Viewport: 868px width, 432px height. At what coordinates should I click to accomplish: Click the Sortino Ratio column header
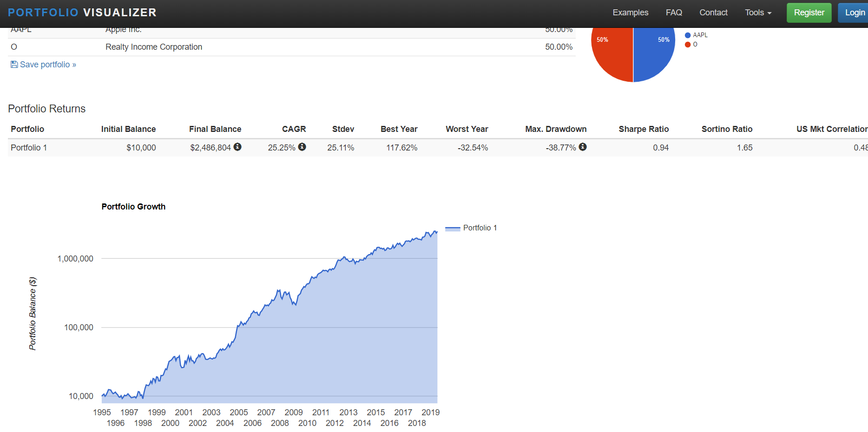(x=727, y=129)
